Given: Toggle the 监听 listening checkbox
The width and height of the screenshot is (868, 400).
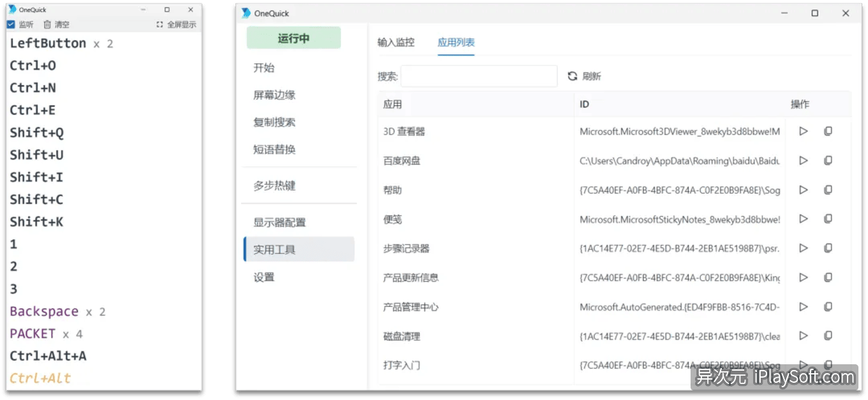Looking at the screenshot, I should click(11, 24).
